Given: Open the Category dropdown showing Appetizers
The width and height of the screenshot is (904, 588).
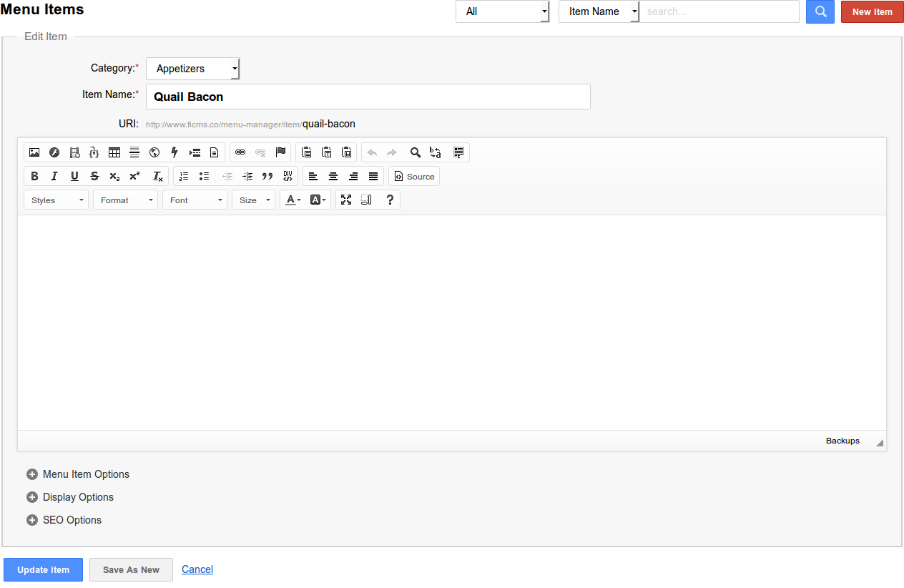Looking at the screenshot, I should (x=193, y=69).
